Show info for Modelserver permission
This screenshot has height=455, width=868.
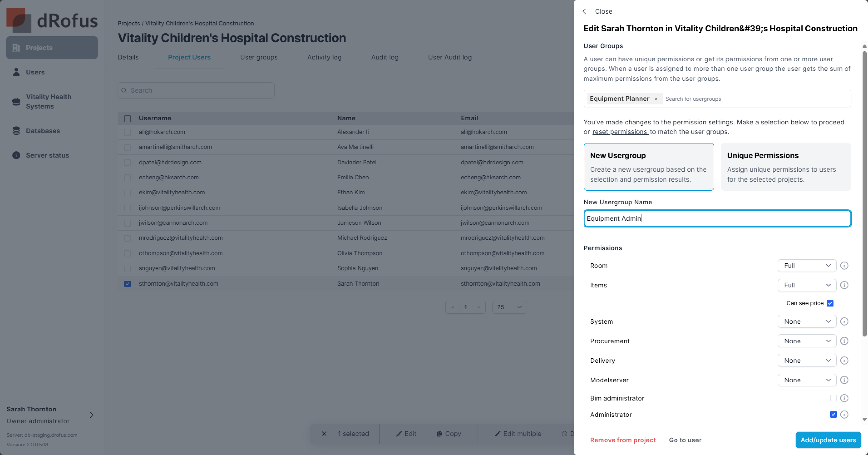844,380
